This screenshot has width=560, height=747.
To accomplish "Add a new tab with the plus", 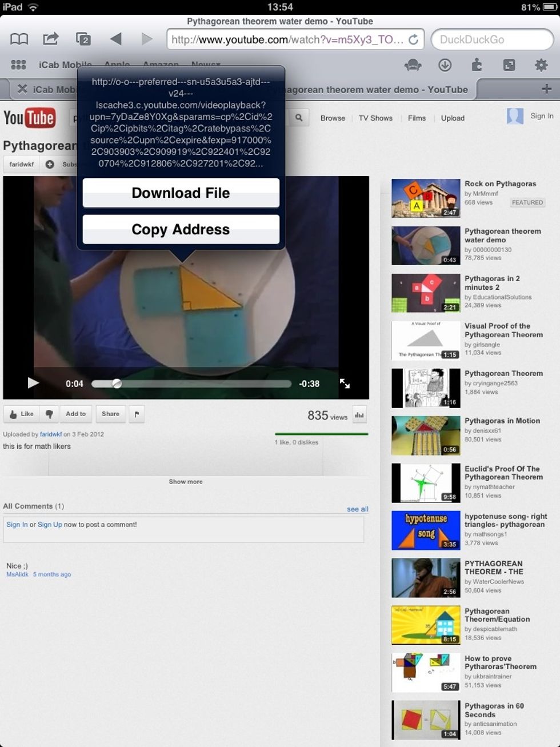I will [x=546, y=89].
